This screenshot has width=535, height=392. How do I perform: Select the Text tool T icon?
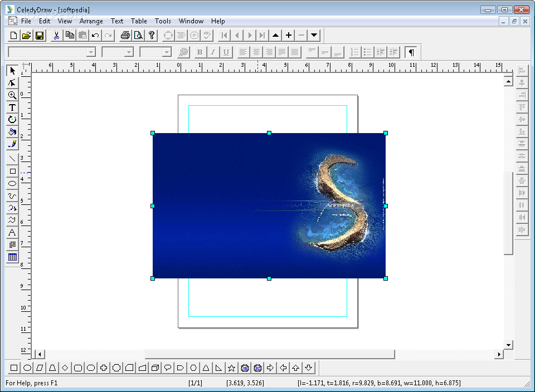point(12,107)
